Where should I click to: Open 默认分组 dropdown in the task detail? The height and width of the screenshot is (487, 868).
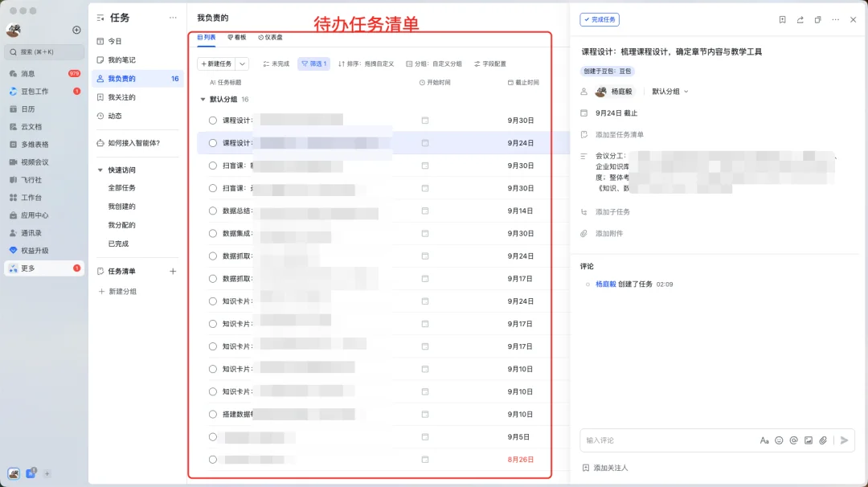pyautogui.click(x=669, y=92)
